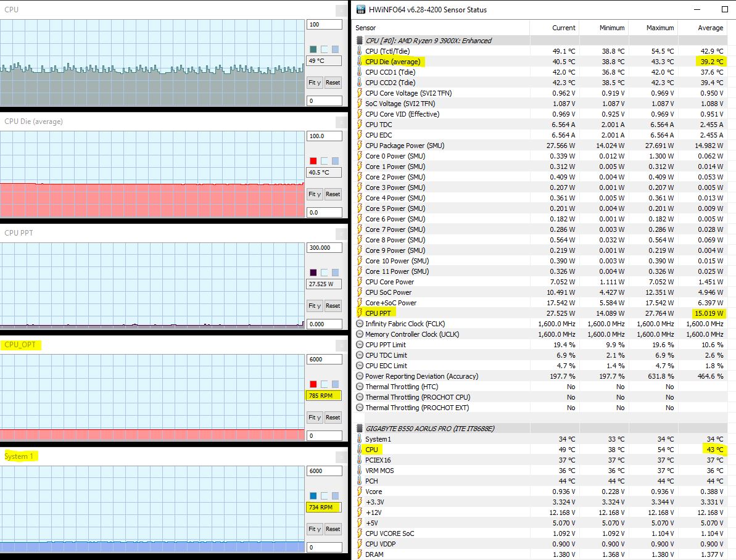
Task: Click thermometer icon beside CPU Die (average)
Action: pos(360,62)
